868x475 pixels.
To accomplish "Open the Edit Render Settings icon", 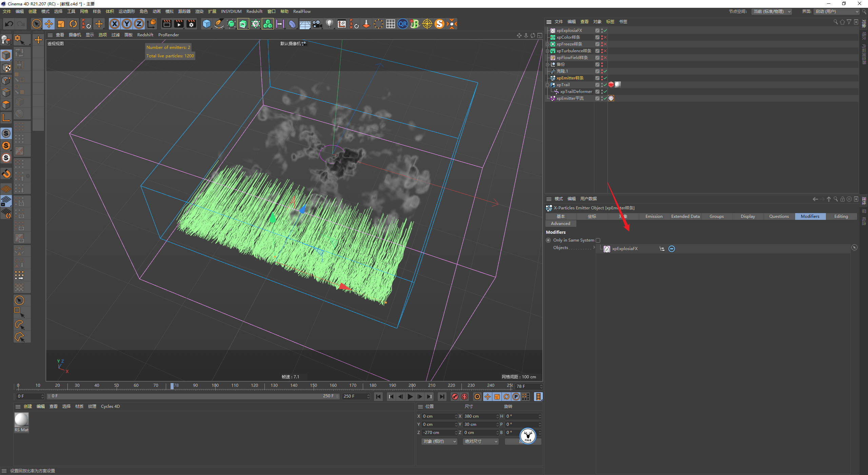I will (x=191, y=24).
